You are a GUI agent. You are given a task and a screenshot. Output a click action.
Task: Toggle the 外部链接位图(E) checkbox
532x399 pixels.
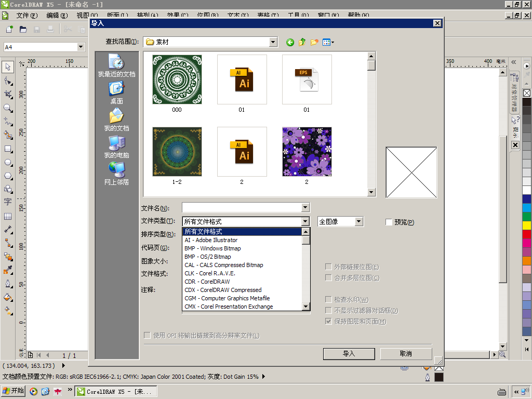(x=328, y=267)
